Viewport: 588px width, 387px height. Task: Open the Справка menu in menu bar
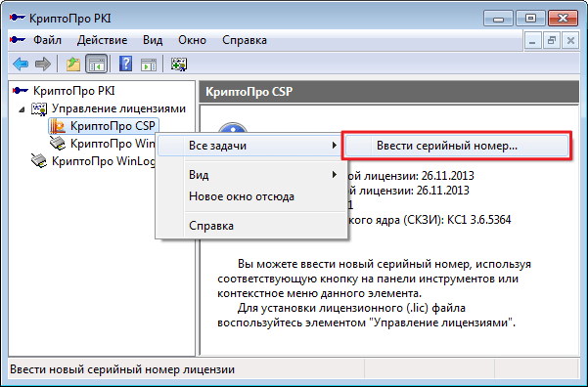[245, 40]
